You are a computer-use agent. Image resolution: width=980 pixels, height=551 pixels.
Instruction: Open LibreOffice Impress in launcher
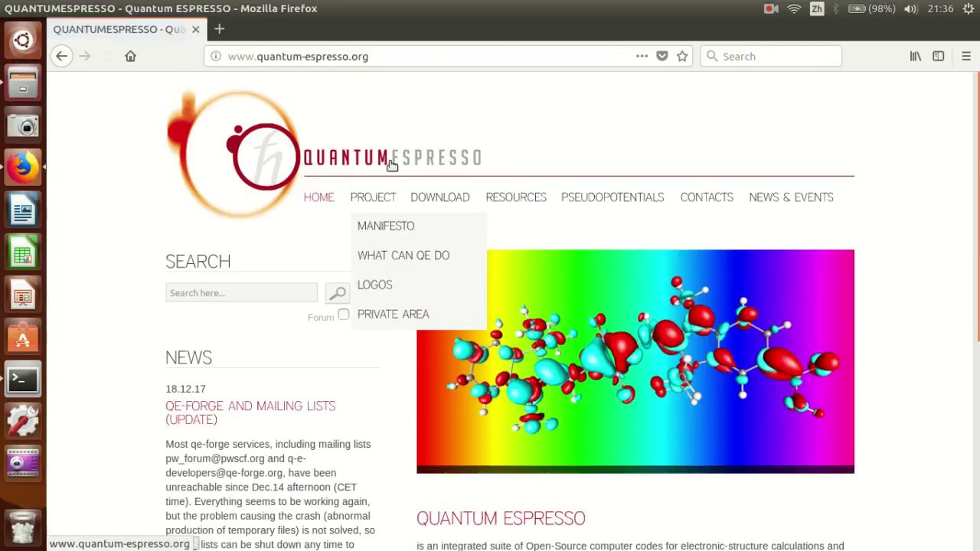23,294
